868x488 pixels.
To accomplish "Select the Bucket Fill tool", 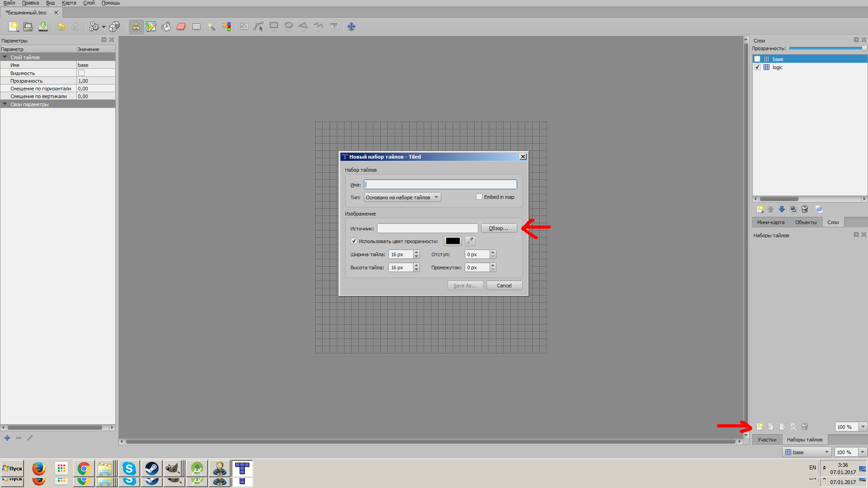I will point(166,27).
